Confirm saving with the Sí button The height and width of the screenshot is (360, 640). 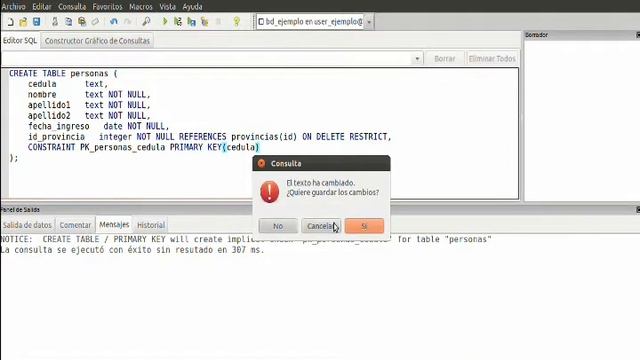coord(364,226)
